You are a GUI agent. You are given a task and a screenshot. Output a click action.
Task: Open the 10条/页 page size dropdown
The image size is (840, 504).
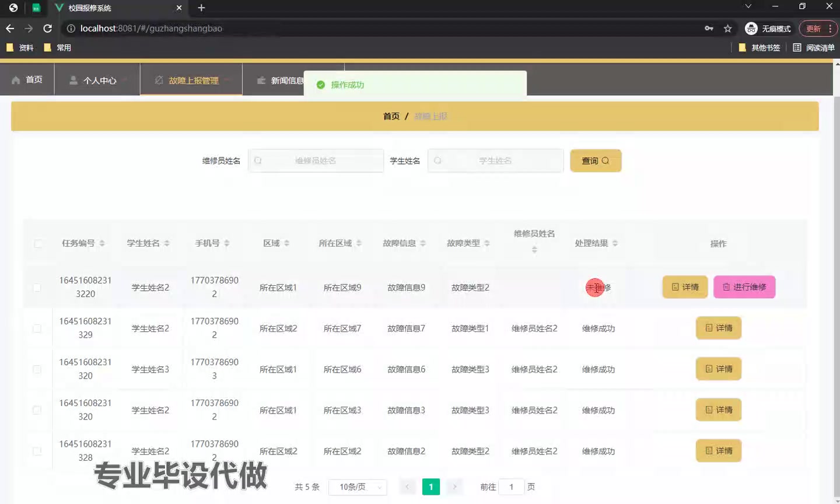point(358,487)
